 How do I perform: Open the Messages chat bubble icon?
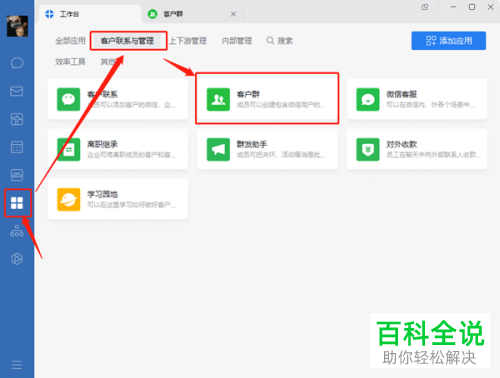(17, 63)
